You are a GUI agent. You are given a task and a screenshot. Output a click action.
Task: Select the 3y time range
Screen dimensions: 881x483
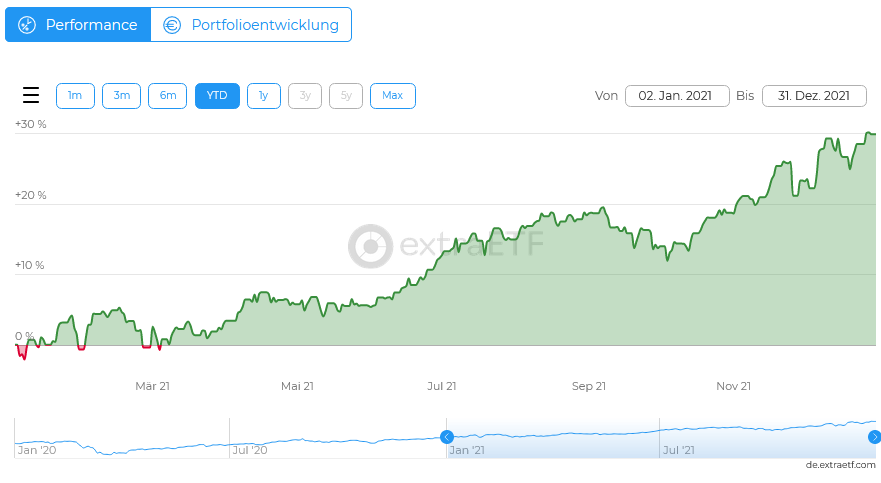click(305, 96)
